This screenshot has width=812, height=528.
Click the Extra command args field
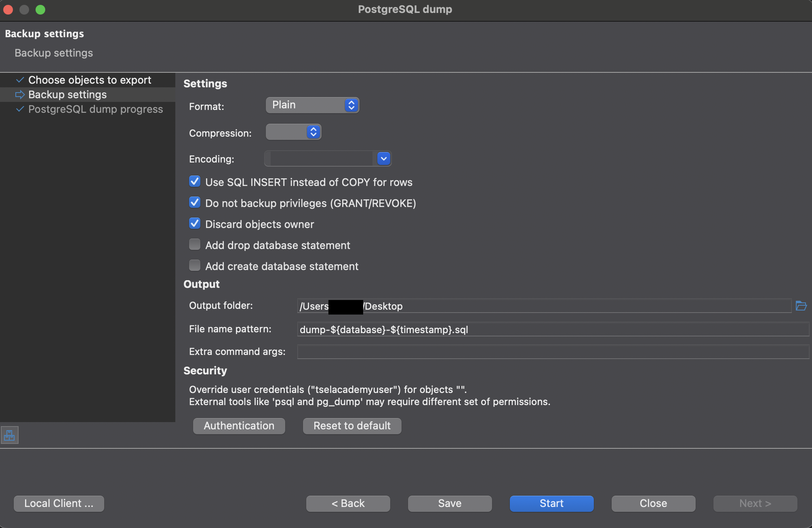click(553, 352)
